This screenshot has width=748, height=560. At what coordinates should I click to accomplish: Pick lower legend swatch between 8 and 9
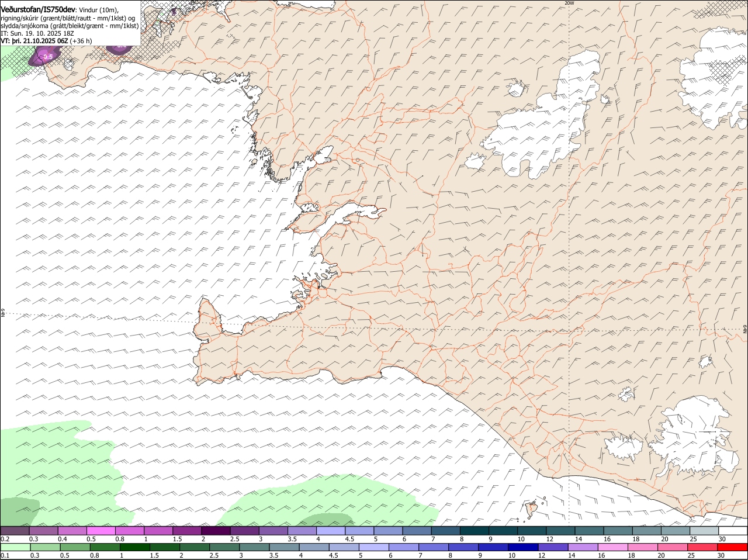pyautogui.click(x=463, y=547)
